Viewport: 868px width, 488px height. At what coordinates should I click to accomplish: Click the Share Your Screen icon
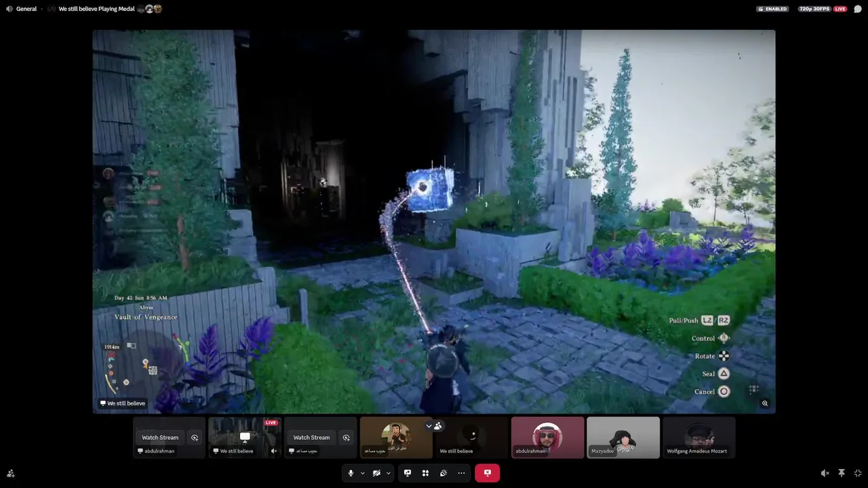[408, 473]
